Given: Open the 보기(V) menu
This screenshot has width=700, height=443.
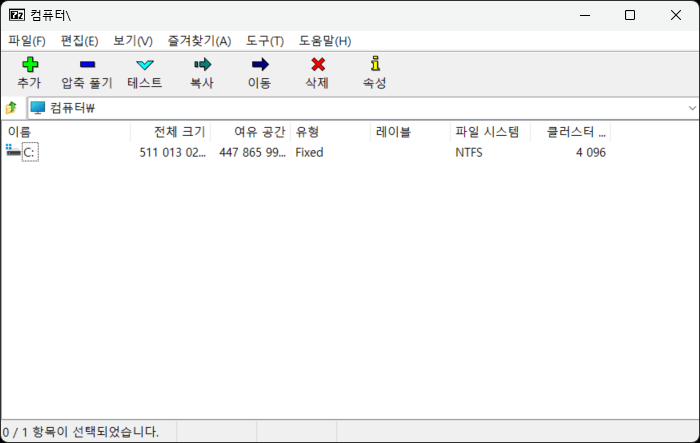Looking at the screenshot, I should [x=133, y=41].
